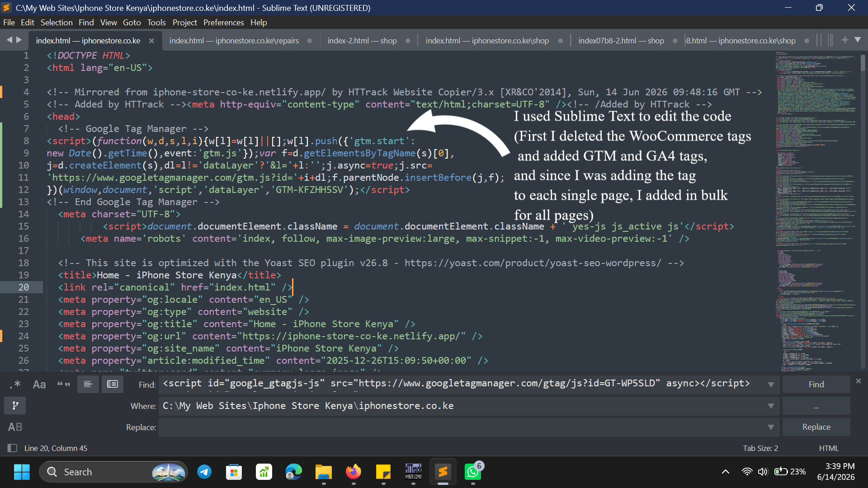Screen dimensions: 868x488
Task: Open Windows Start menu
Action: (22, 472)
